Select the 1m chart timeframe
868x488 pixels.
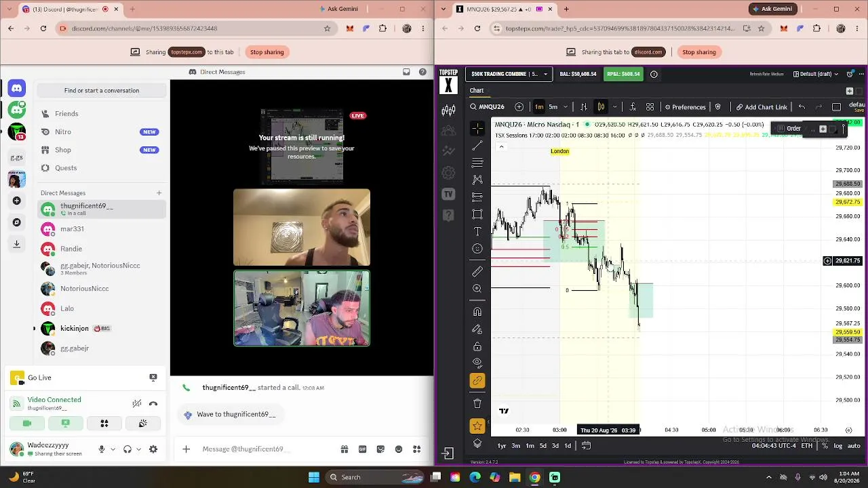point(539,107)
